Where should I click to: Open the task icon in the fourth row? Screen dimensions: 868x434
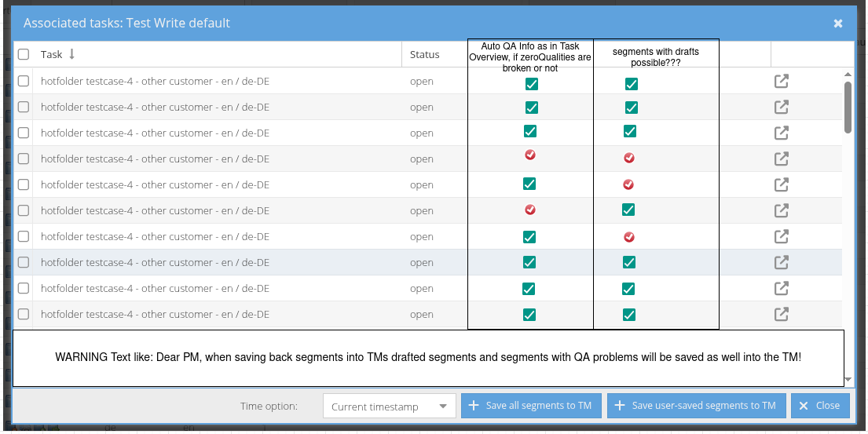tap(781, 159)
